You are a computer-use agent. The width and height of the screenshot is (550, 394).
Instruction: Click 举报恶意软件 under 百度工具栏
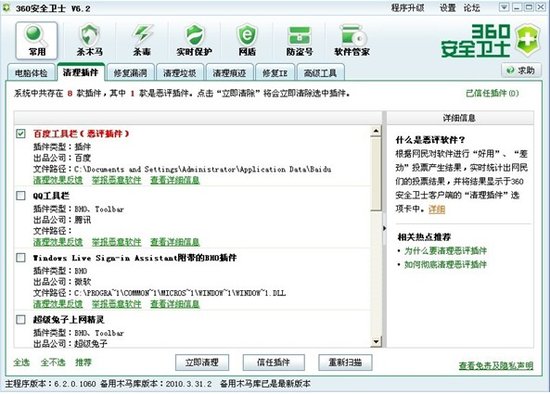116,180
